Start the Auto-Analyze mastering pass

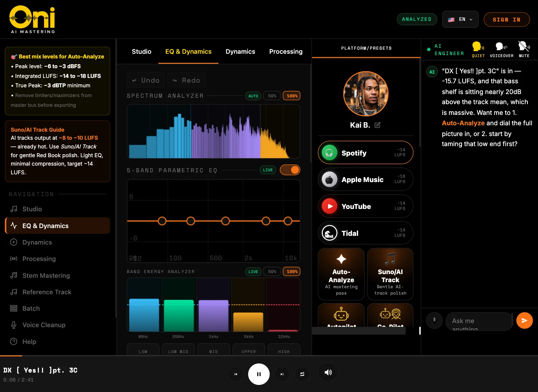coord(341,274)
